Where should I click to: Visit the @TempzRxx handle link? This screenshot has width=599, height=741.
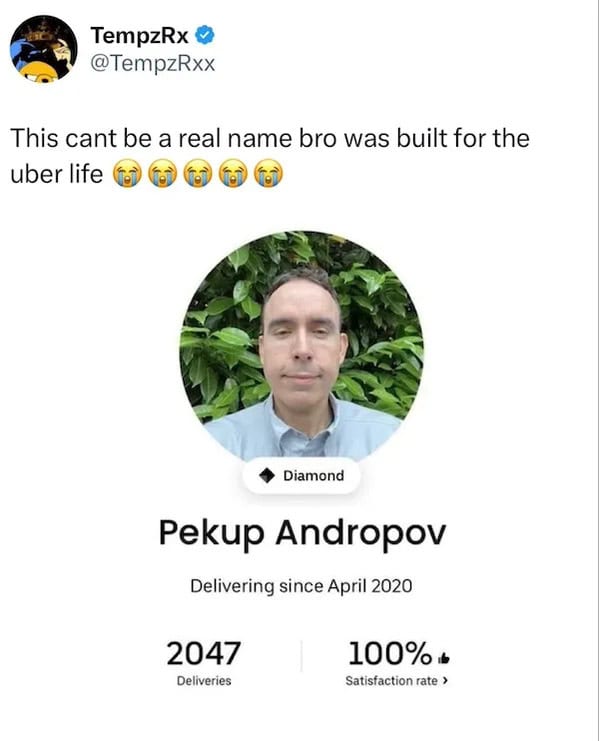[x=153, y=63]
